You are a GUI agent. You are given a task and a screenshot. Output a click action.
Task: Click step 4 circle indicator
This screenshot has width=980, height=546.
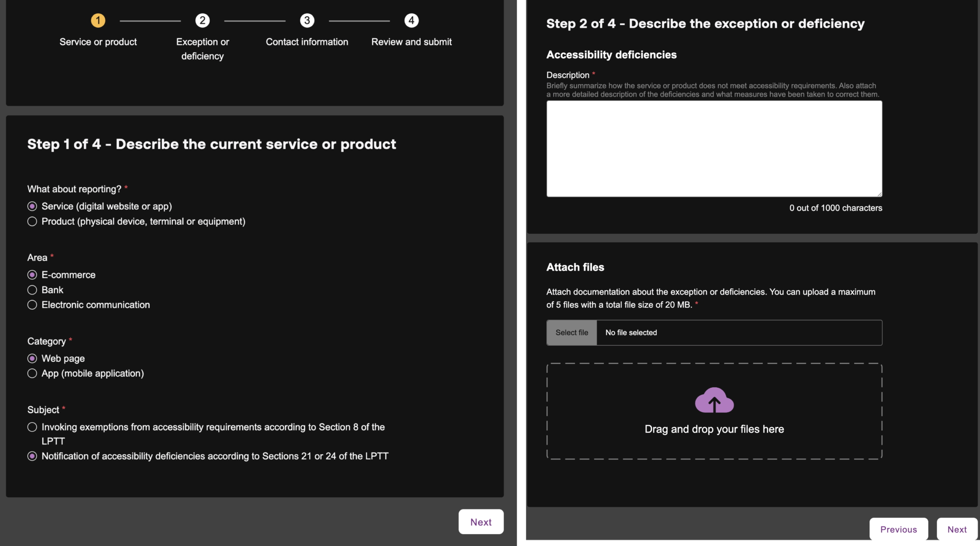pyautogui.click(x=411, y=21)
